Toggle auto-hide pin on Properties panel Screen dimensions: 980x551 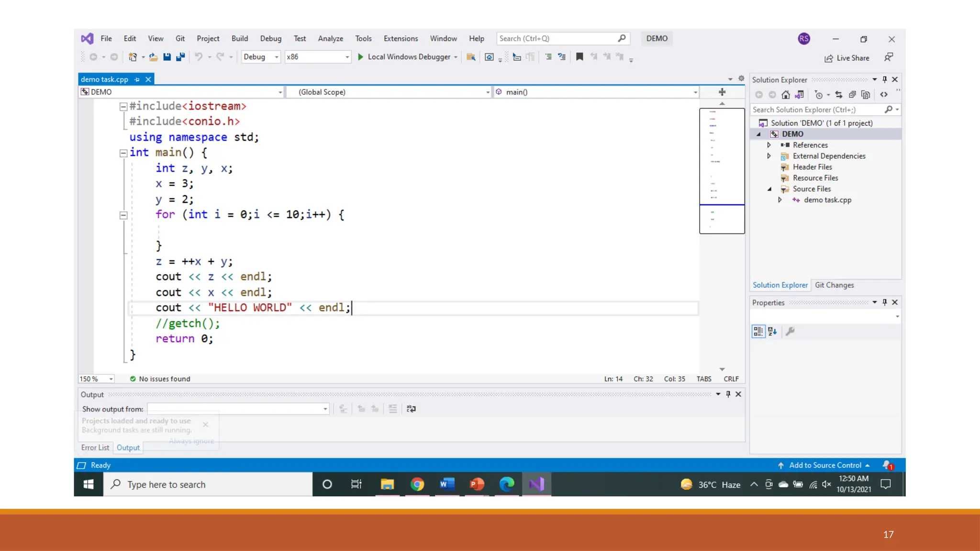coord(885,302)
